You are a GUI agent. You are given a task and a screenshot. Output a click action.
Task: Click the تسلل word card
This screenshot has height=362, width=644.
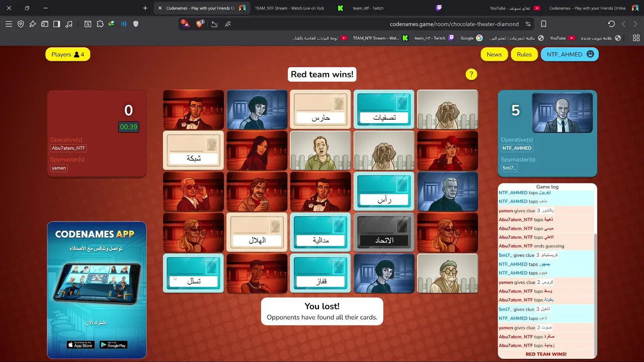(x=194, y=273)
